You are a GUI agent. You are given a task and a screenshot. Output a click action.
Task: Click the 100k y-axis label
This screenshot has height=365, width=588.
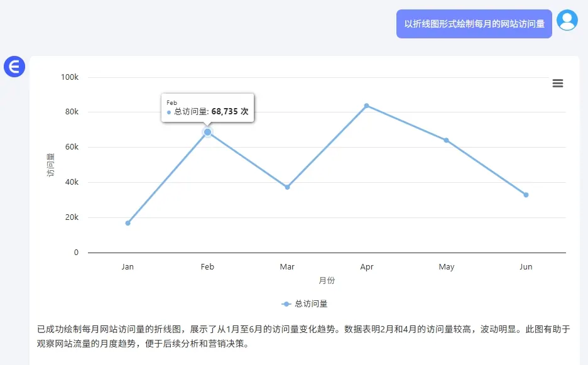click(x=70, y=77)
